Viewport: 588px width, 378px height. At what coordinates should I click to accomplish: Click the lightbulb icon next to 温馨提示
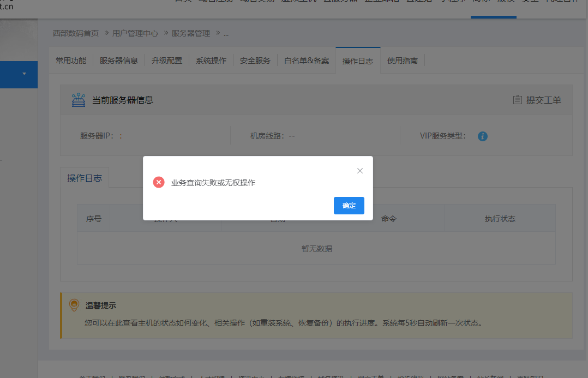tap(74, 305)
